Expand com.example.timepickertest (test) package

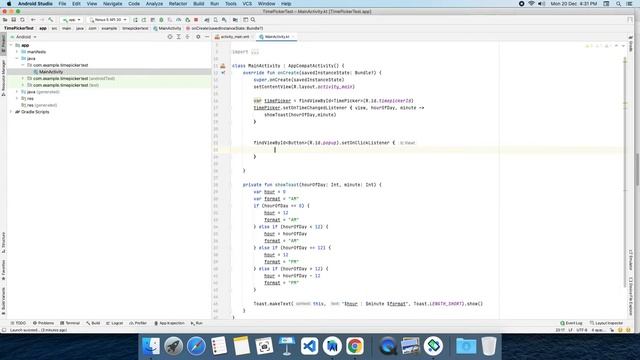click(x=23, y=85)
